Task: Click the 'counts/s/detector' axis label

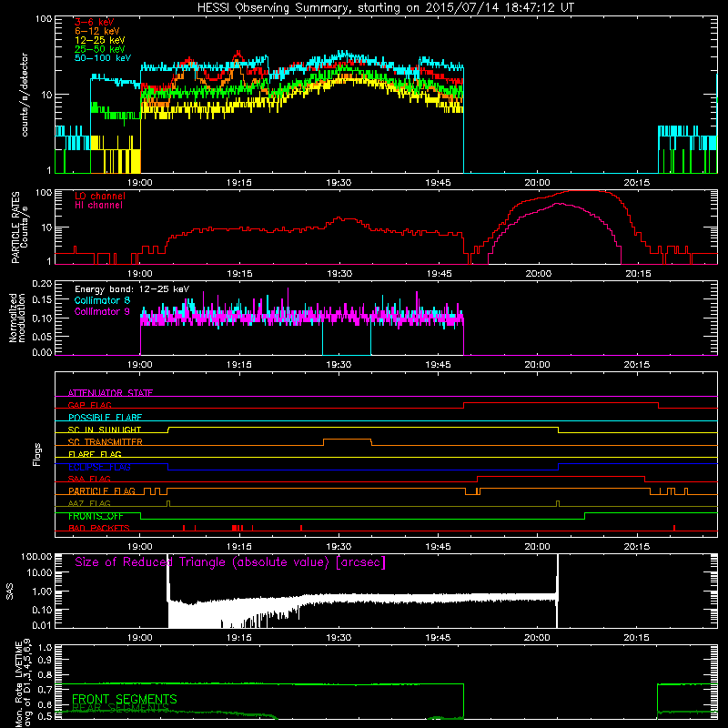Action: pyautogui.click(x=25, y=95)
